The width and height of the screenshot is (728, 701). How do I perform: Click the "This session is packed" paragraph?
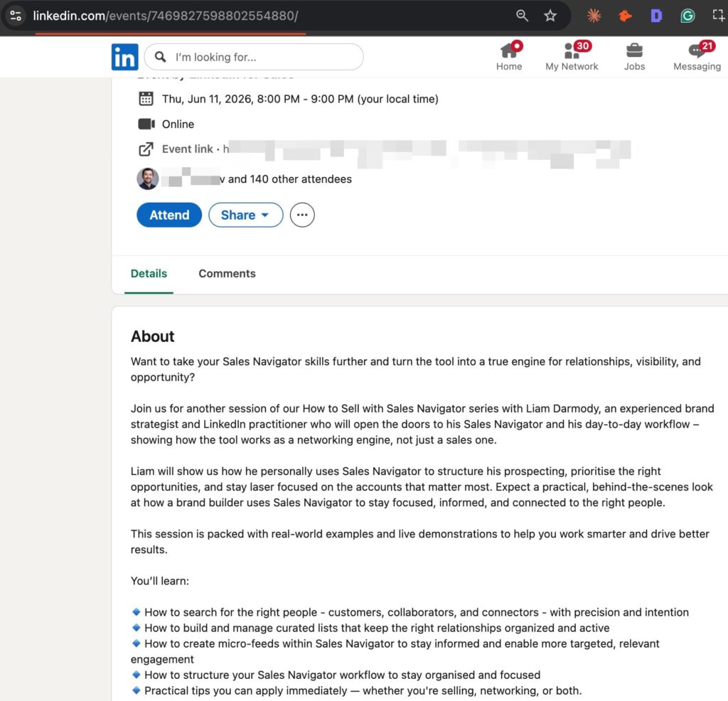[420, 541]
